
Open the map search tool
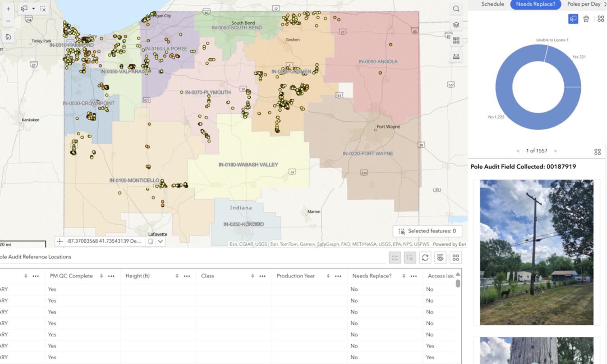point(456,9)
